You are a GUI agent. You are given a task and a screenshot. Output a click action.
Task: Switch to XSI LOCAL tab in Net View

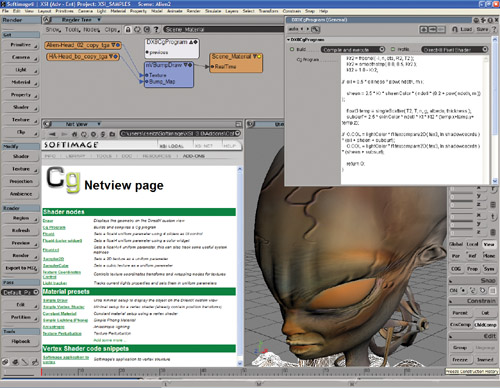coord(172,146)
